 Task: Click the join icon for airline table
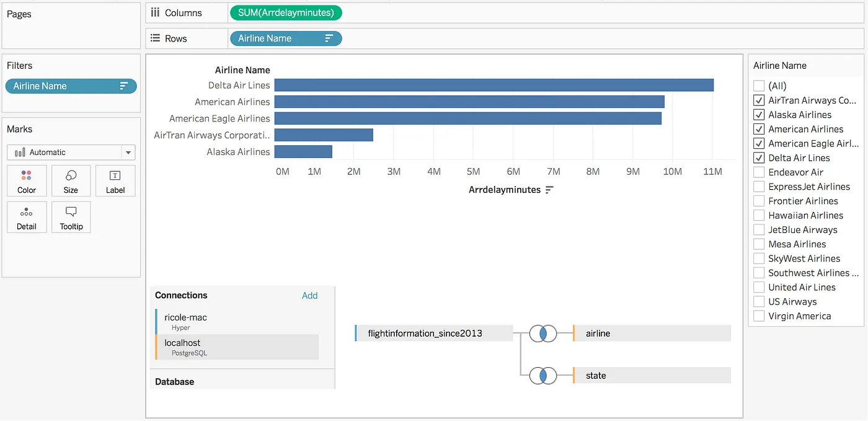coord(542,334)
